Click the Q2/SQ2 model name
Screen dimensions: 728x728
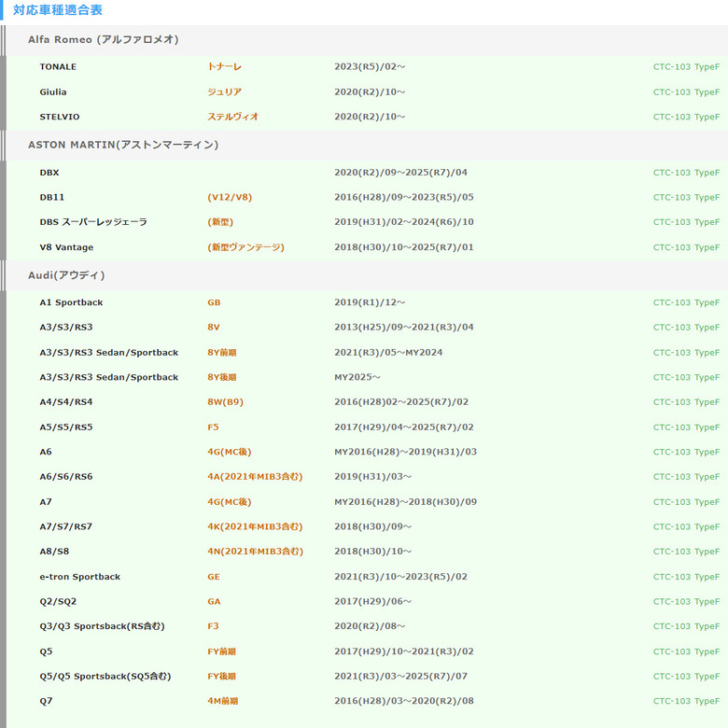click(58, 602)
